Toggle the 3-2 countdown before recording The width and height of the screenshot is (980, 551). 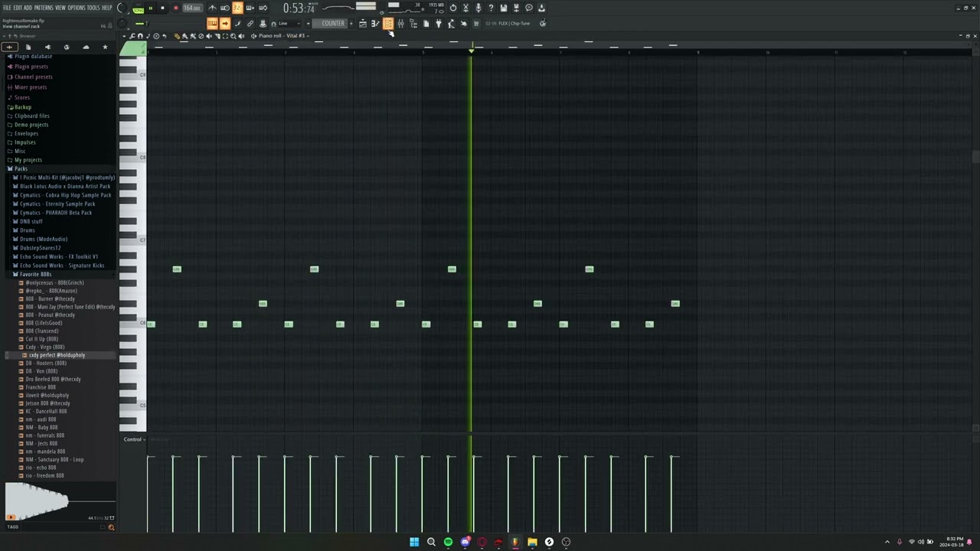237,8
